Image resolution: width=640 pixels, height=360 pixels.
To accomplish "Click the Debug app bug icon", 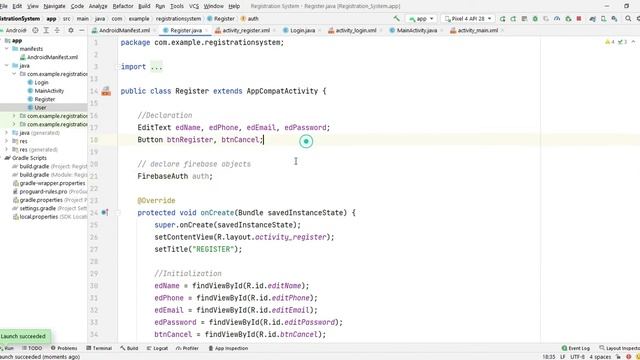I will pyautogui.click(x=535, y=18).
